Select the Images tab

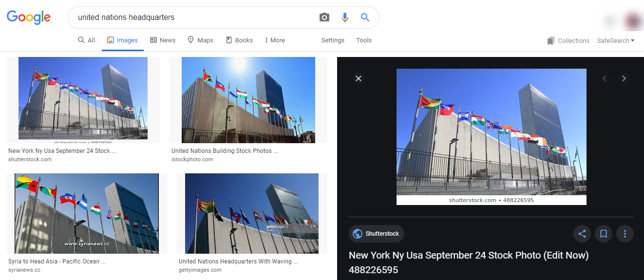122,40
